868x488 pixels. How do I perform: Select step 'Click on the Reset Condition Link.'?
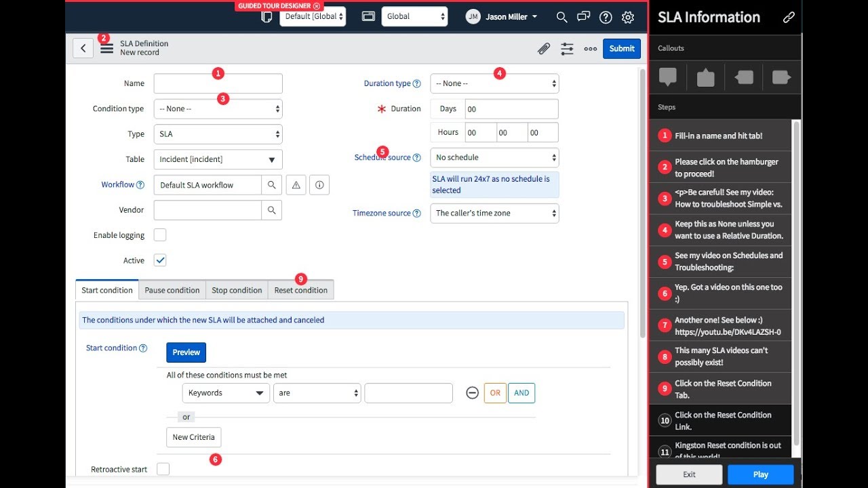tap(720, 420)
